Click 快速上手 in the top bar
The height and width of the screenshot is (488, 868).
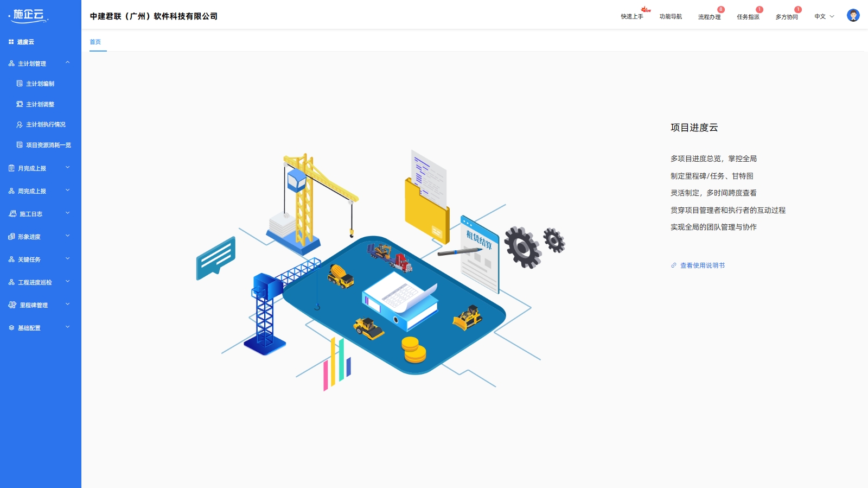(x=632, y=17)
